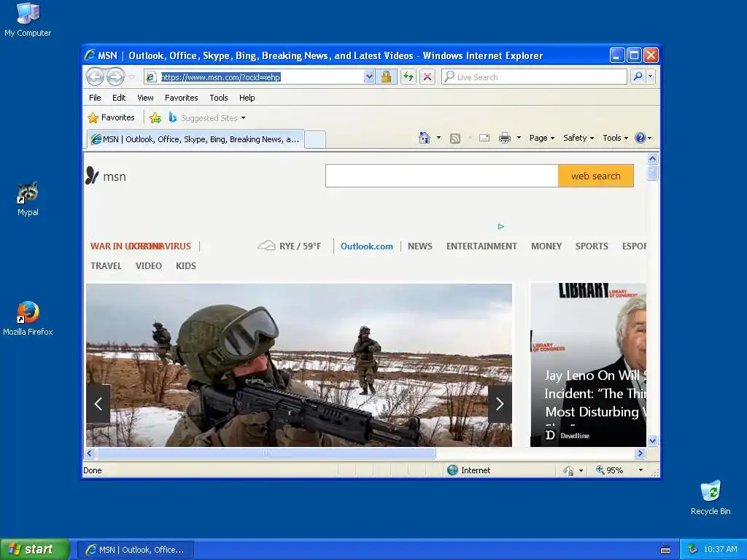747x560 pixels.
Task: Open the RSS feeds icon
Action: click(x=455, y=138)
